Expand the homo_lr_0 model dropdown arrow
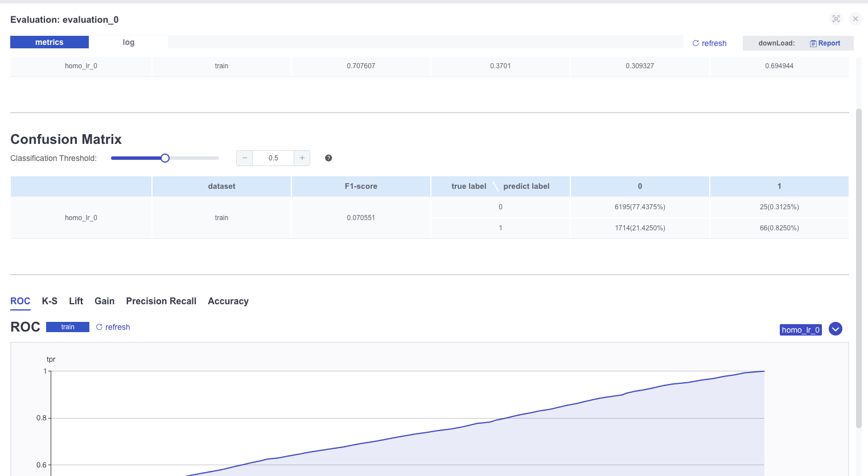 point(835,329)
